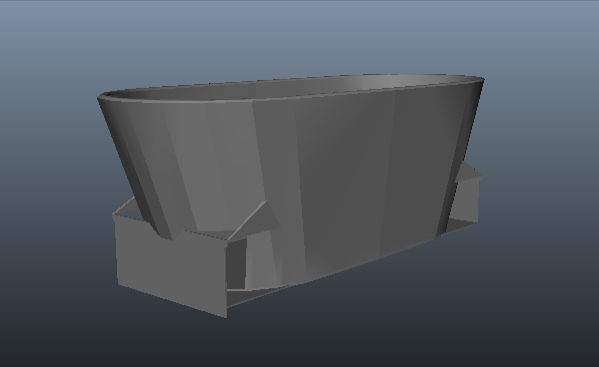
Task: Click empty dark background below the model
Action: pos(298,344)
